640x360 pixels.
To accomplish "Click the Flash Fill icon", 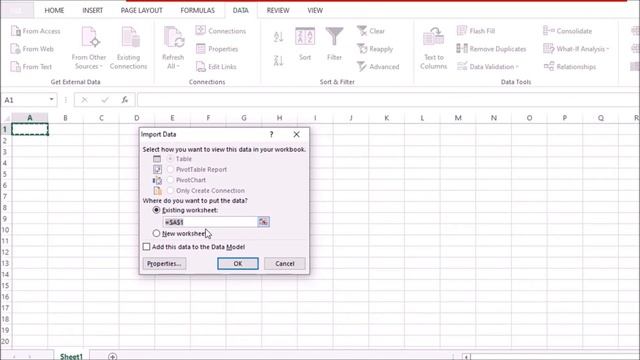I will tap(462, 31).
